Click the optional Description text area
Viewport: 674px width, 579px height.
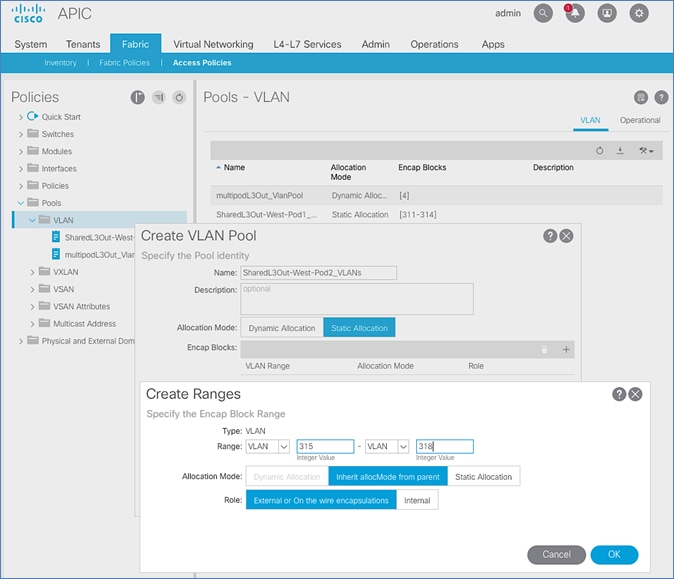pos(357,299)
